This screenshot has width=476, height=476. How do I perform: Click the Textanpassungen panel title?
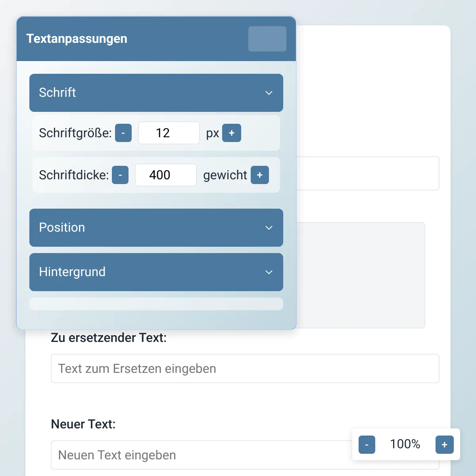[x=77, y=39]
